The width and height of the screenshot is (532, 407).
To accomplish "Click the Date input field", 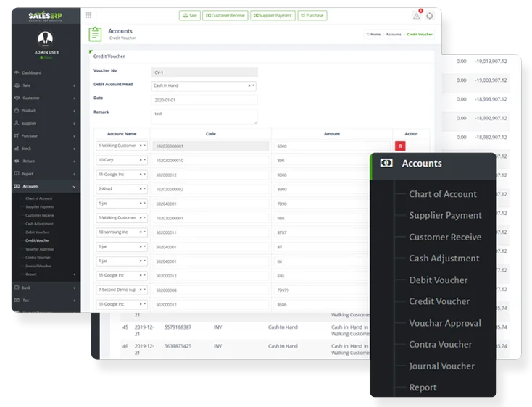I will pos(204,99).
